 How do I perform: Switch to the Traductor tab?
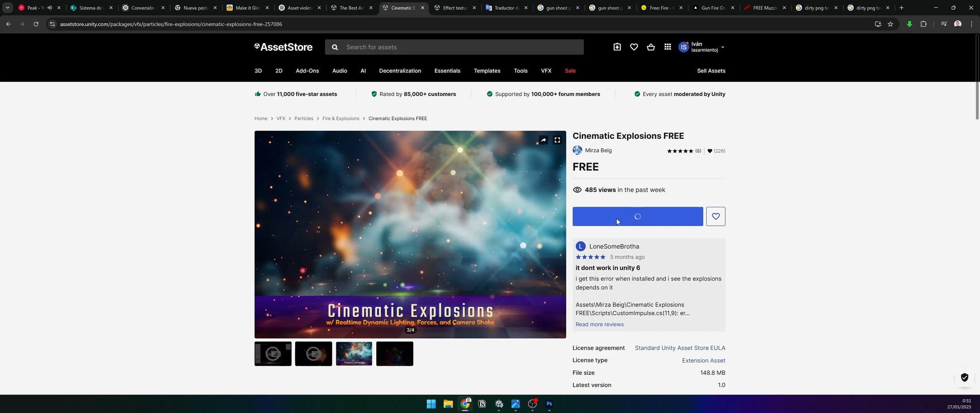tap(506, 8)
